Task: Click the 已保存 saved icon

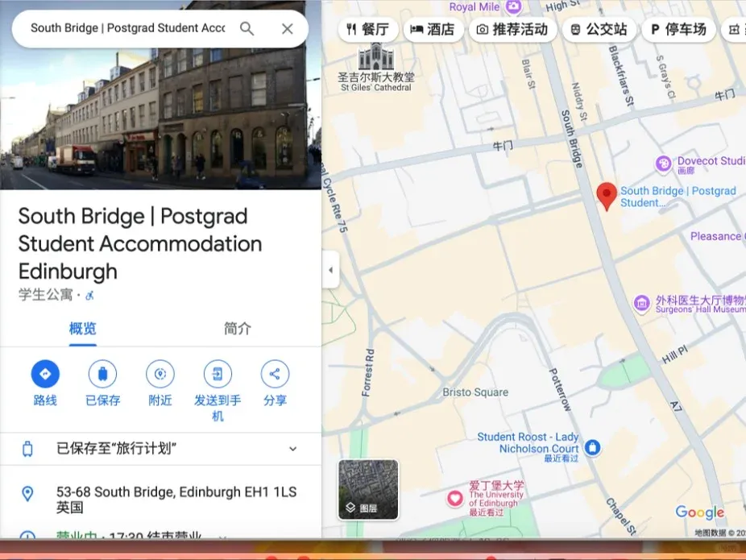Action: pos(103,374)
